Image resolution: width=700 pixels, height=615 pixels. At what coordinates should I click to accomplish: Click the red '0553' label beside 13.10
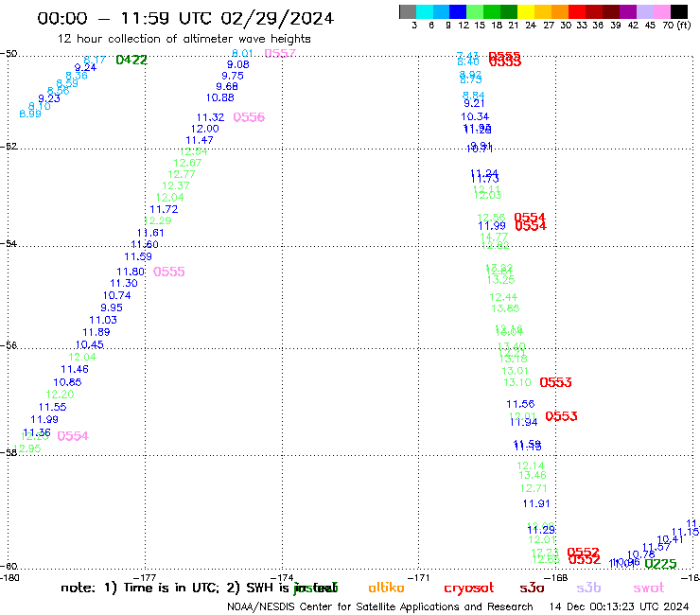coord(555,382)
